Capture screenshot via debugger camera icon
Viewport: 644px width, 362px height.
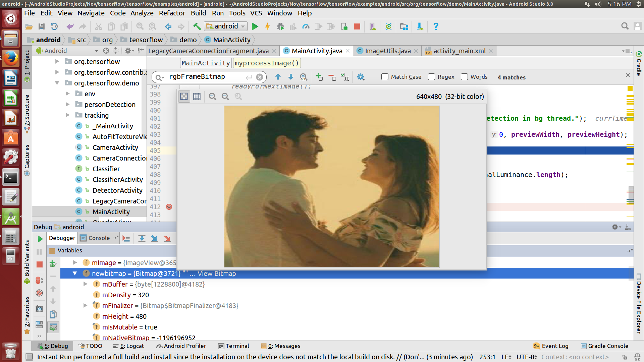pyautogui.click(x=39, y=309)
